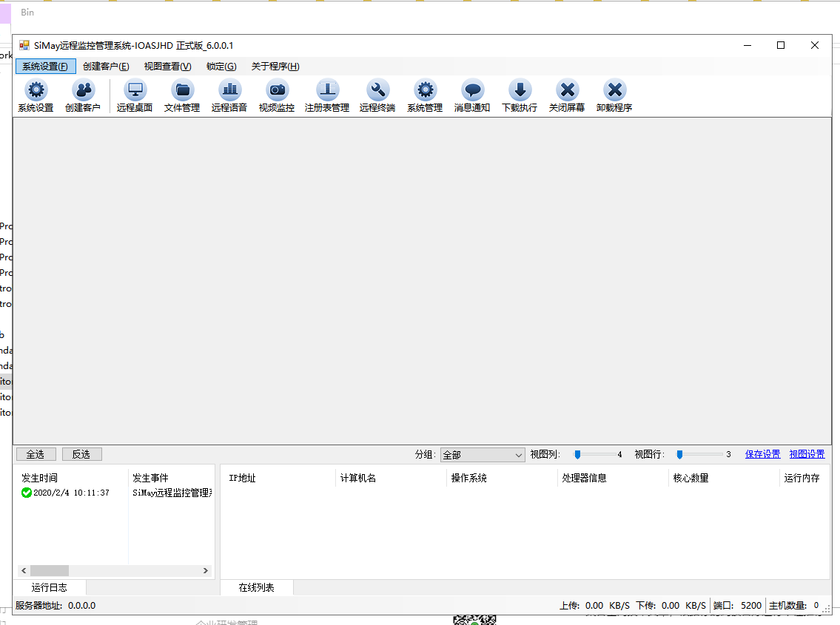Click the 操作系统 column header
This screenshot has width=840, height=625.
coord(502,478)
